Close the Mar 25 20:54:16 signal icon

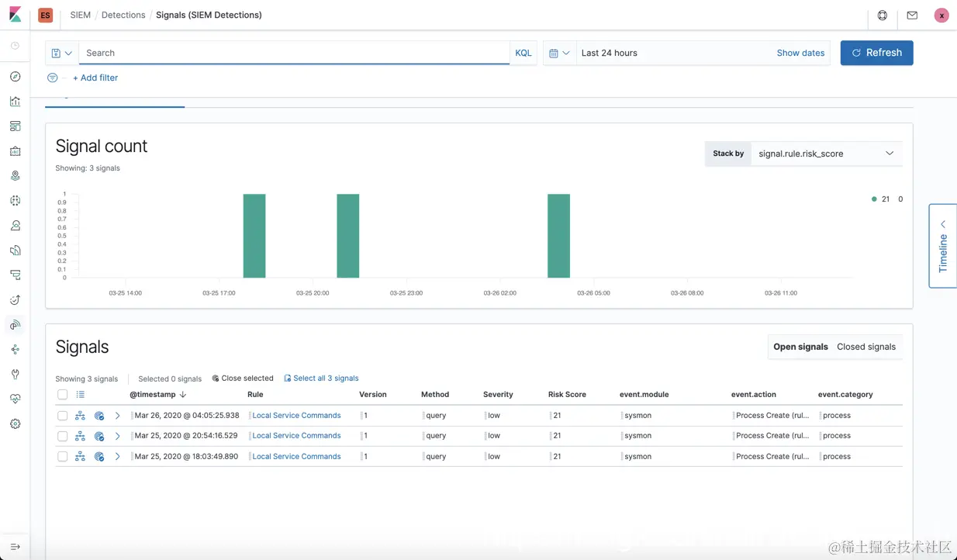(x=99, y=436)
